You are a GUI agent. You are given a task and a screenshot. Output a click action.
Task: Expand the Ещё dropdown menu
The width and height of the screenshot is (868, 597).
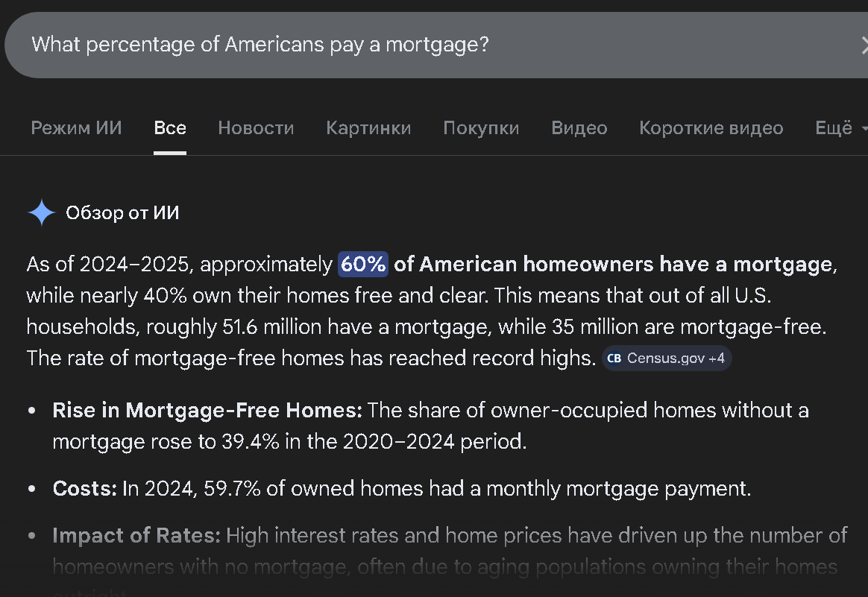pos(840,128)
